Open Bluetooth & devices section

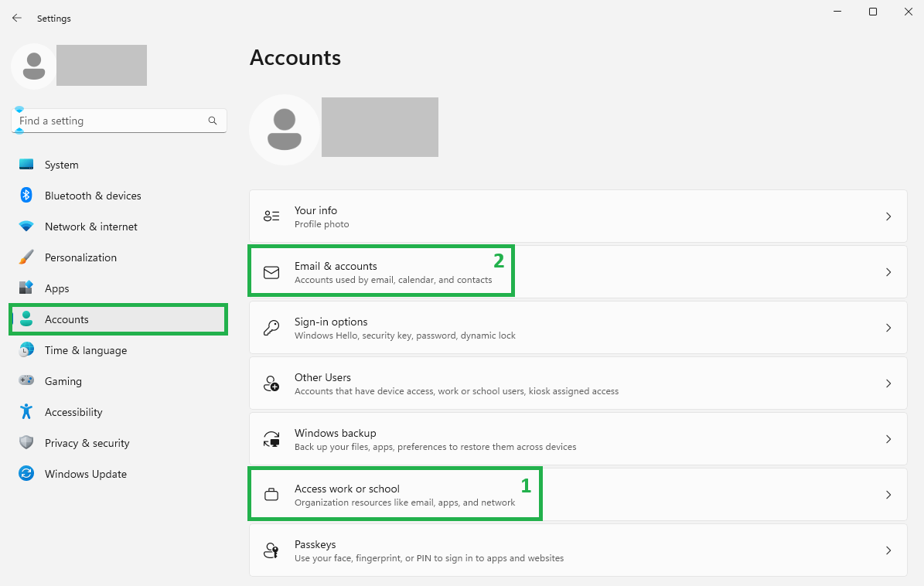(x=118, y=196)
